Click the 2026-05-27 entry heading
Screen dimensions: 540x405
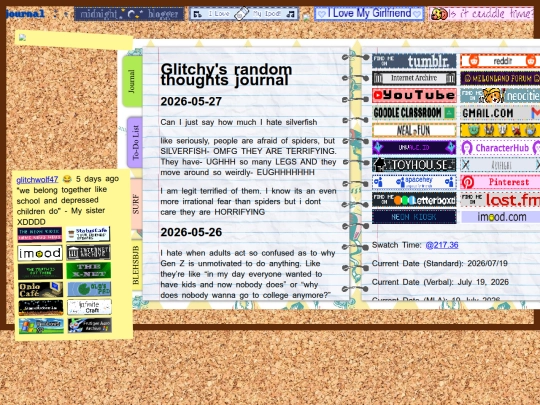(x=191, y=101)
